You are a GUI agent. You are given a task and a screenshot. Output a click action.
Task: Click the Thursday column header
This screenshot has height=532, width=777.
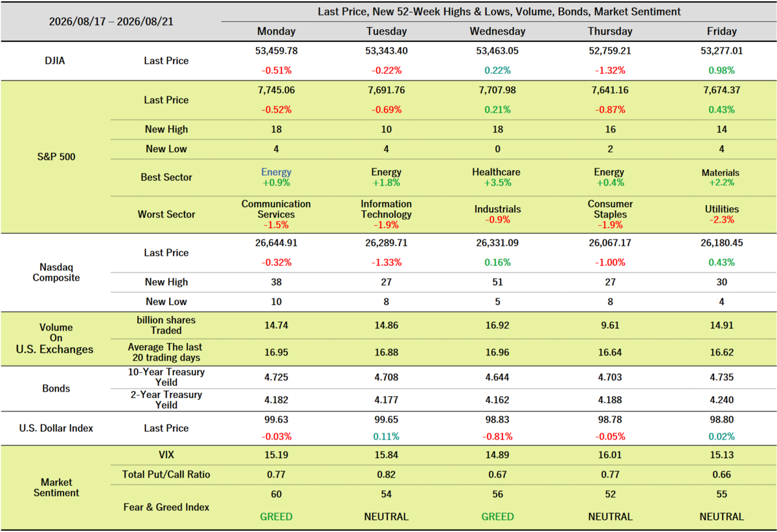[x=609, y=31]
